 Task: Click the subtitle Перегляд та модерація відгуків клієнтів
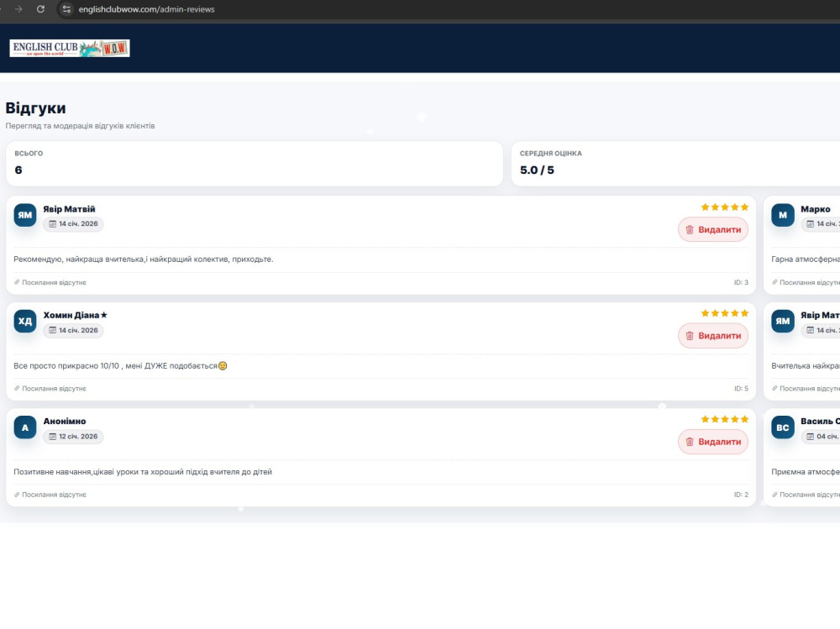pos(81,125)
